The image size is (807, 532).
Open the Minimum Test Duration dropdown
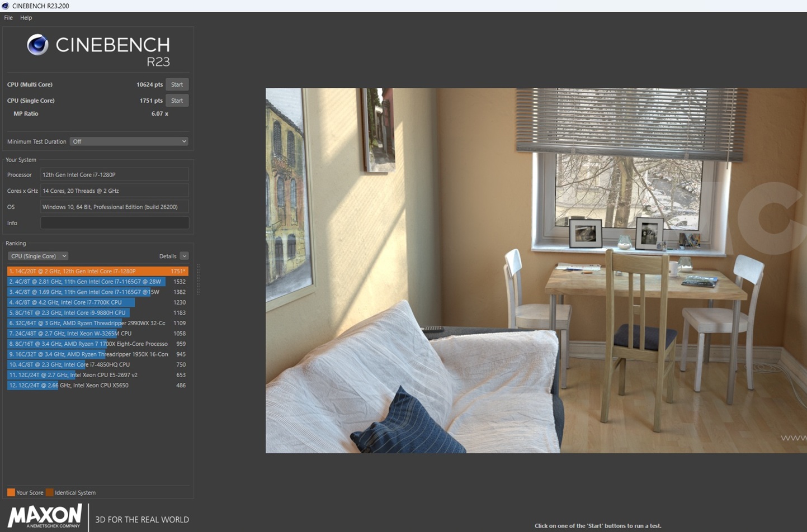tap(129, 141)
